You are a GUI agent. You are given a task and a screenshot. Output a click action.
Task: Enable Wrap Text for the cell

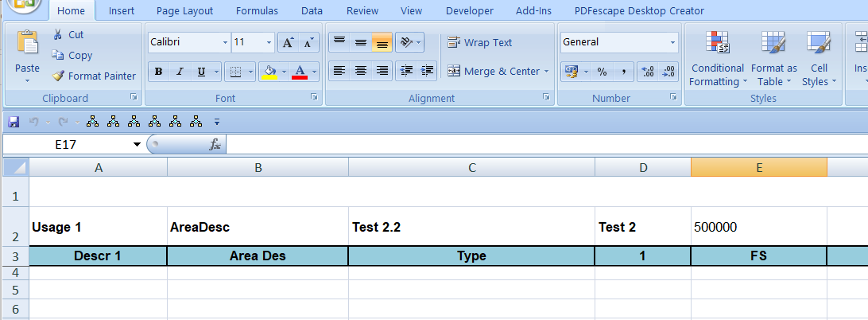[x=479, y=43]
